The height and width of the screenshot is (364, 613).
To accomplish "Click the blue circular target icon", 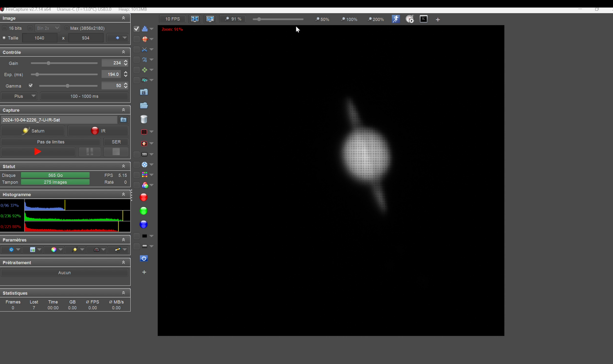I will pos(145,165).
